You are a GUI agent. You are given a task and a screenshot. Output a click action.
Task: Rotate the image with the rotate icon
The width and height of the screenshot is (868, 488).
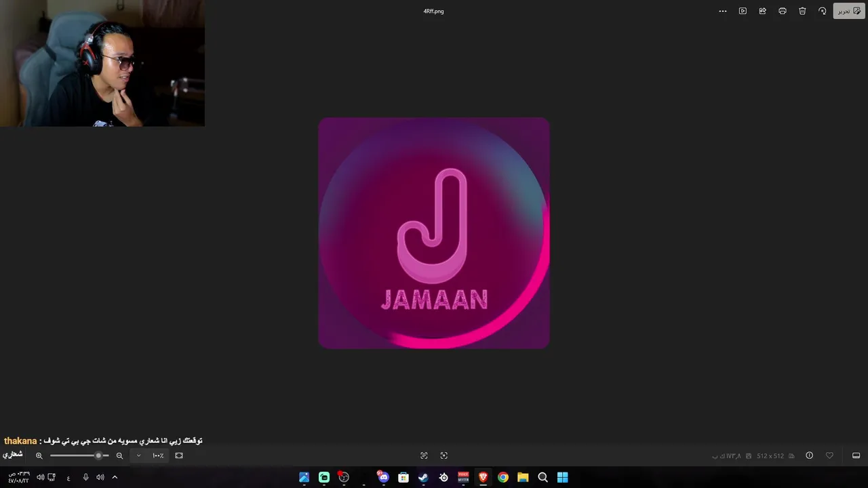click(823, 11)
